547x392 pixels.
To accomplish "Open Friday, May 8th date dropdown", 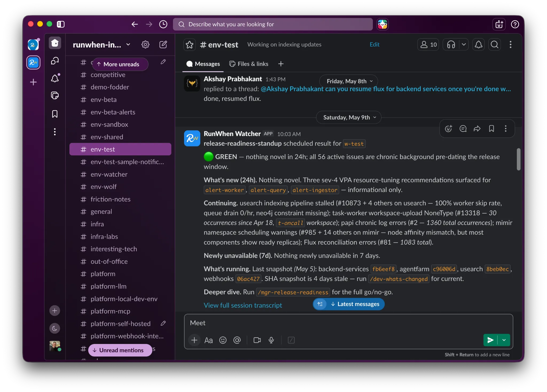I will [x=349, y=81].
